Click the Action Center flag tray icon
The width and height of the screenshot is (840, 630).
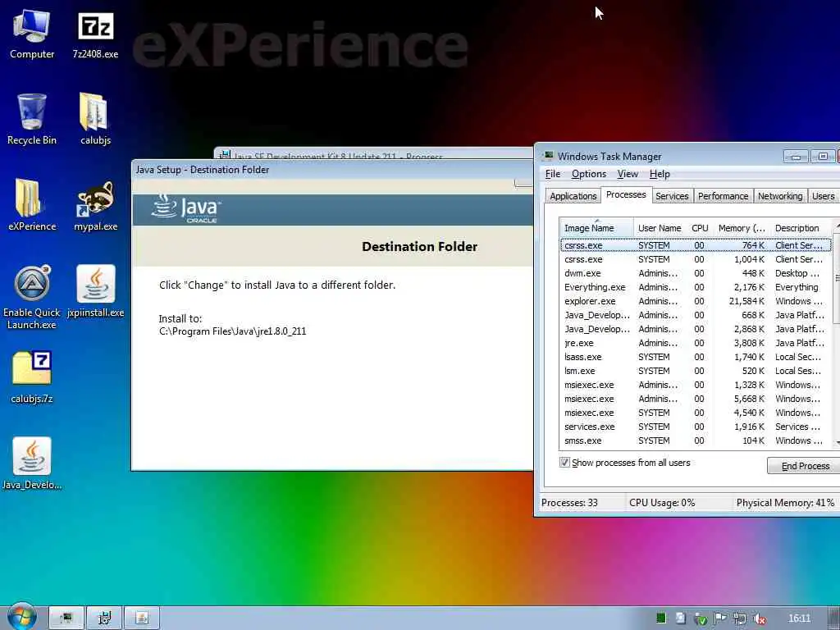coord(720,619)
